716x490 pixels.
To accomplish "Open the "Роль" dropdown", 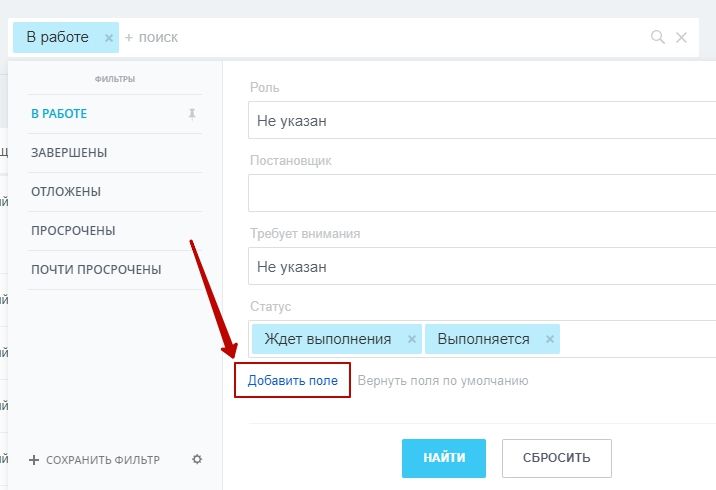I will tap(480, 121).
